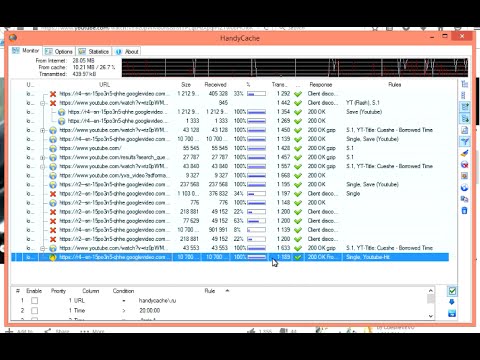Collapse the youtube watch row sized 43 553
Screen dimensions: 480x360
(43, 248)
